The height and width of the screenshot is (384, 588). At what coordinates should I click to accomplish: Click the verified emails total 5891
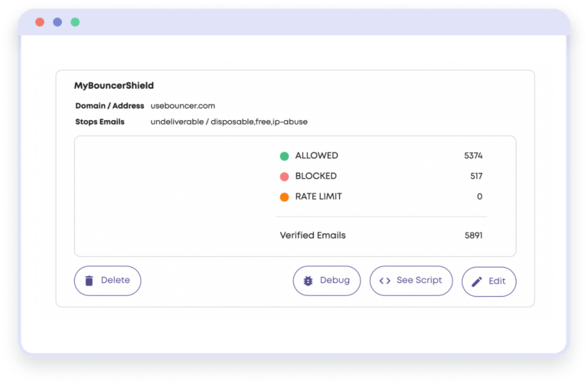[474, 236]
